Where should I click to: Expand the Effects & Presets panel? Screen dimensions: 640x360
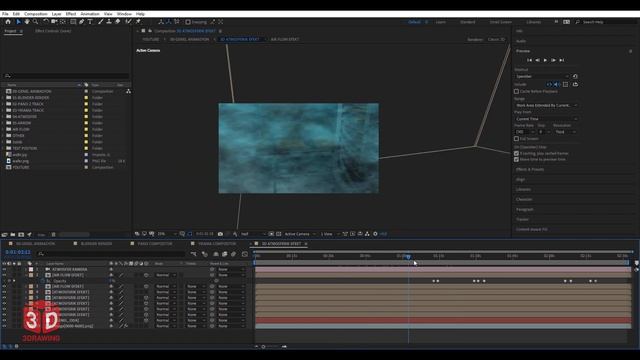(x=530, y=169)
